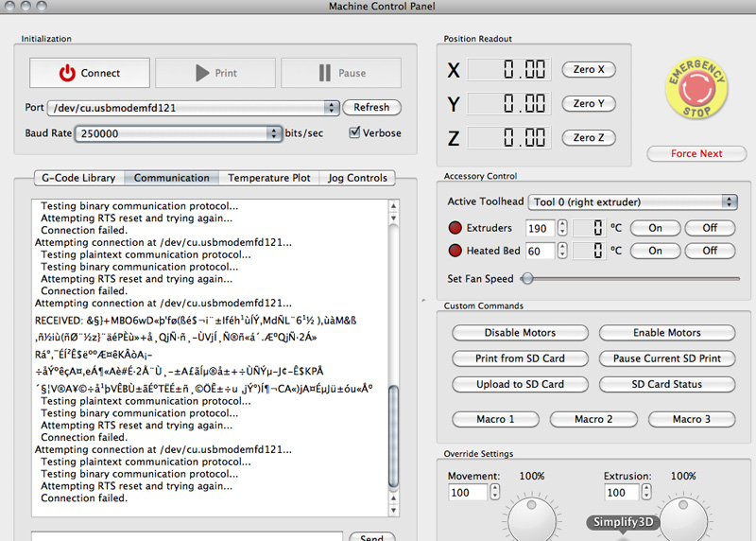This screenshot has width=756, height=541.
Task: Click Print from SD Card
Action: 520,358
